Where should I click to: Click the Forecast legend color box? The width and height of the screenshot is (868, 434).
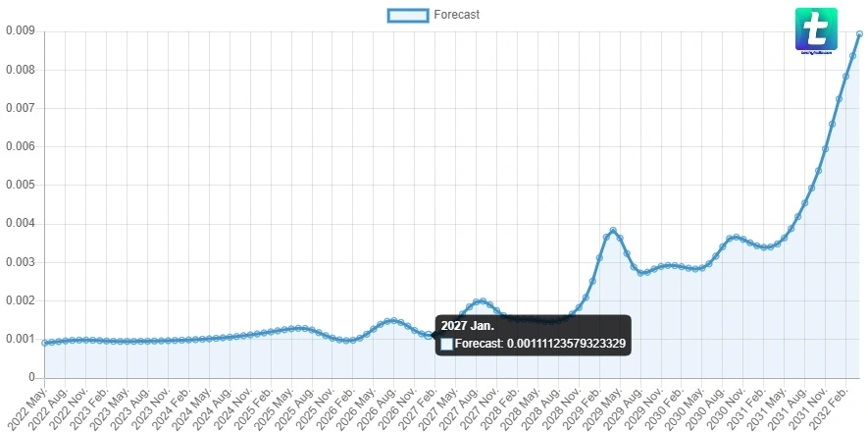[x=408, y=15]
